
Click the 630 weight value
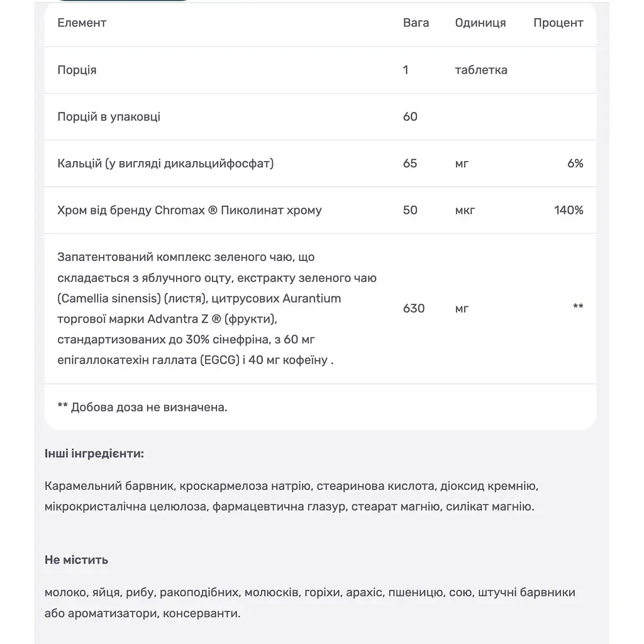click(414, 308)
